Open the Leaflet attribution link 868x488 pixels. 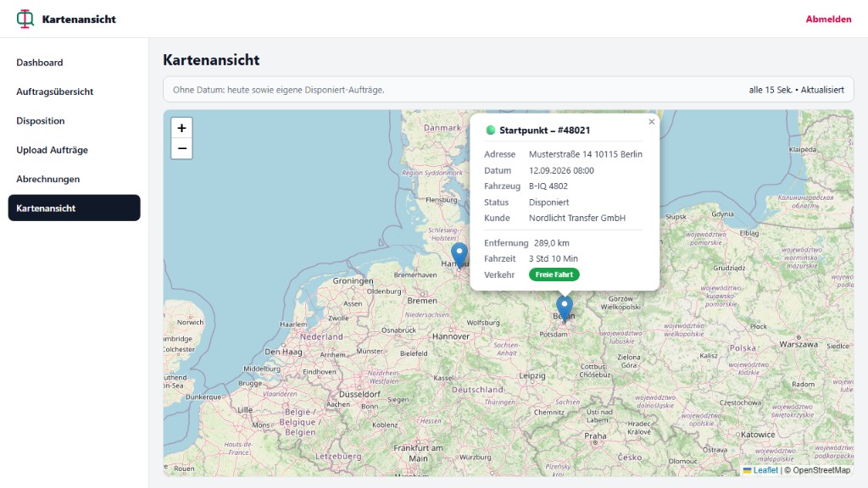(x=765, y=470)
